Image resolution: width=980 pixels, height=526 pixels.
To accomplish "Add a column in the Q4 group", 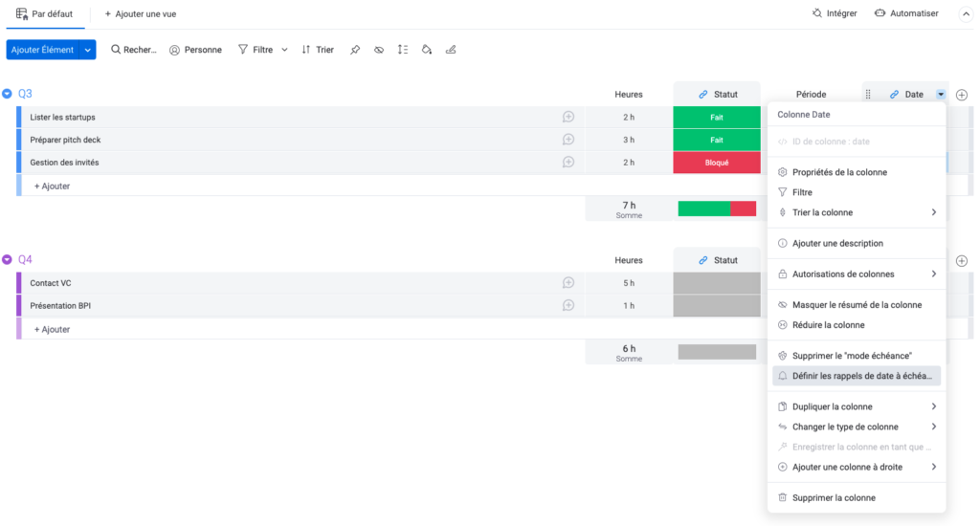I will point(962,260).
